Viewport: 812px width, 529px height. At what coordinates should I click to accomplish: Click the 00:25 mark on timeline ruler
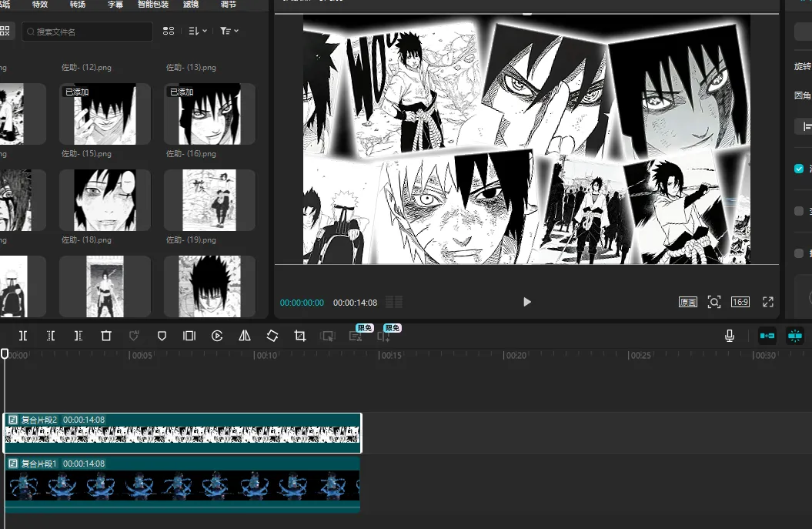click(640, 356)
